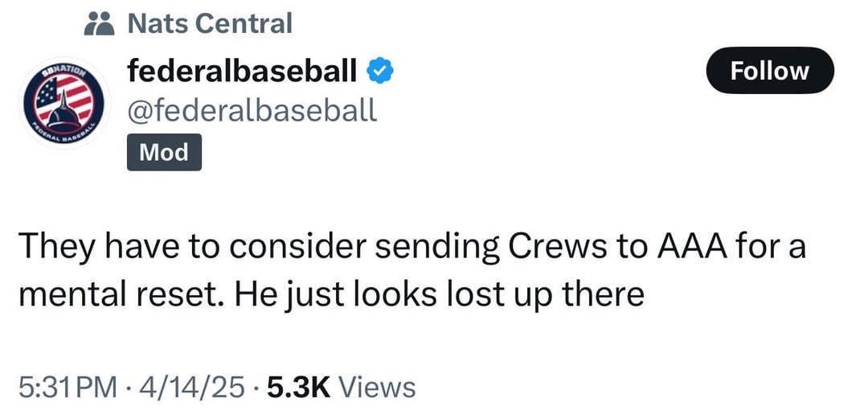The height and width of the screenshot is (415, 868).
Task: Open the federalbaseball profile avatar
Action: tap(66, 104)
